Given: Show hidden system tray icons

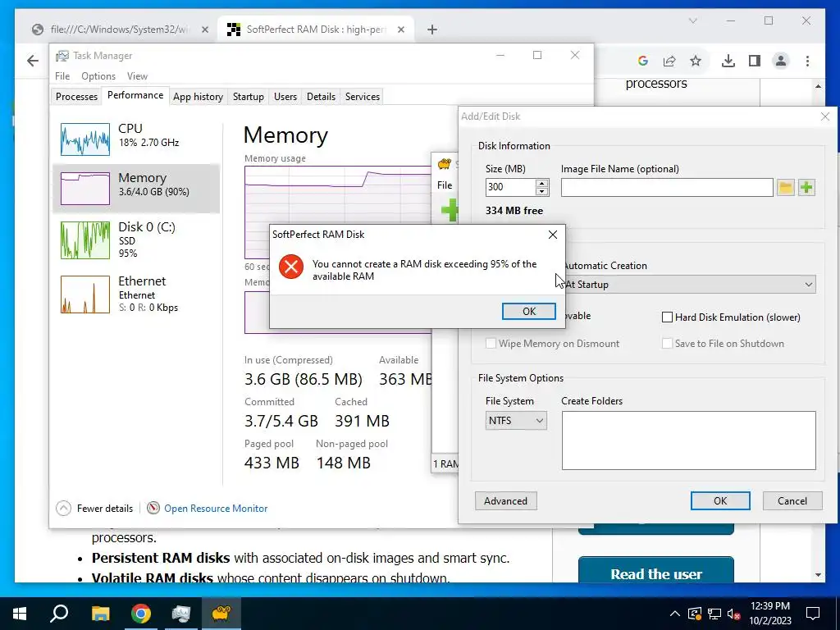Looking at the screenshot, I should click(674, 614).
